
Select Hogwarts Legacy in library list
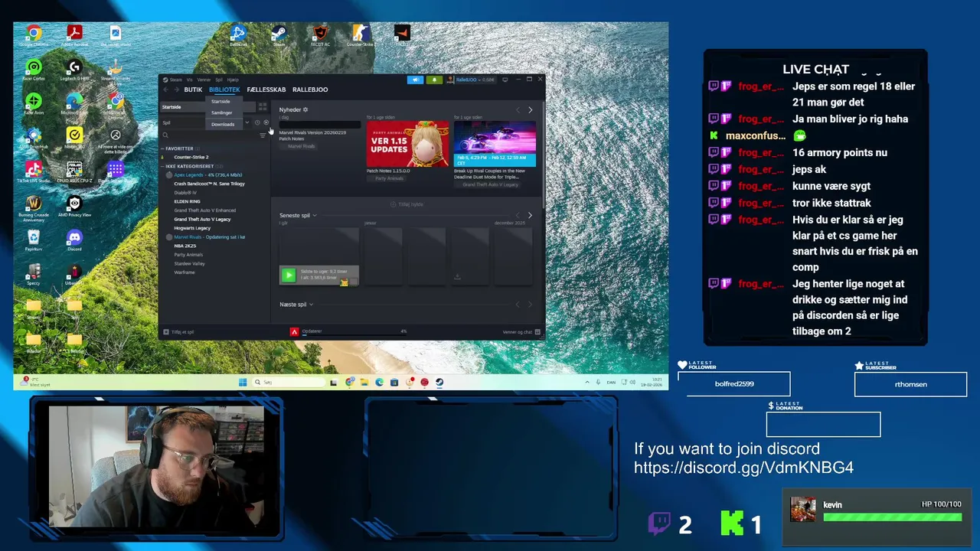(x=192, y=228)
